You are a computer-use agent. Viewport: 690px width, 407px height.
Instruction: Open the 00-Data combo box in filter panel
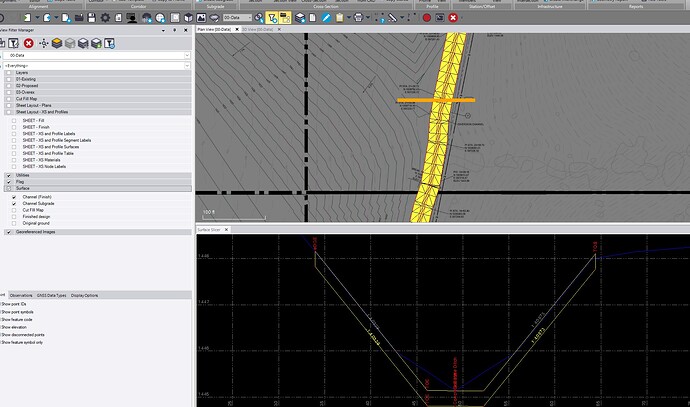pyautogui.click(x=97, y=55)
